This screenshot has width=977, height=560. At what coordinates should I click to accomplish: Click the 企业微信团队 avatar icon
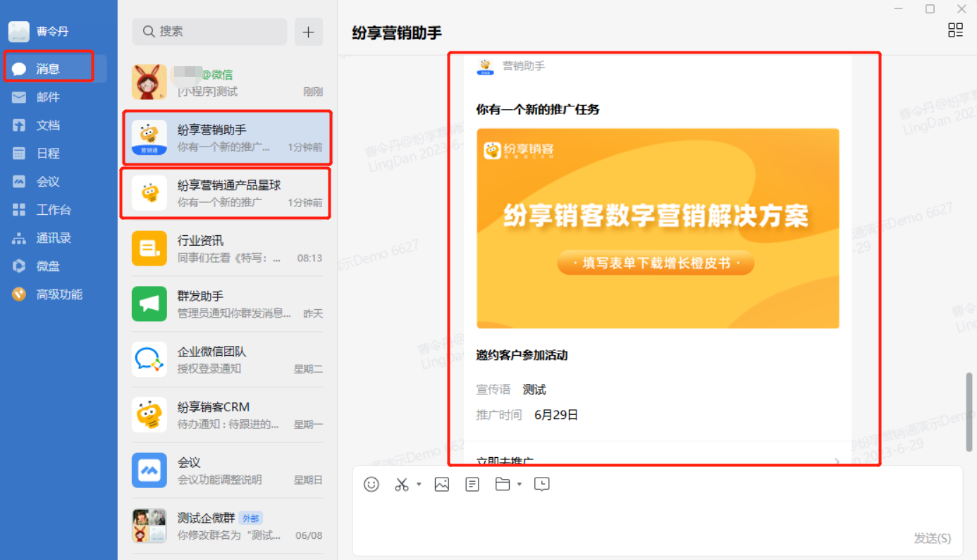pos(149,359)
